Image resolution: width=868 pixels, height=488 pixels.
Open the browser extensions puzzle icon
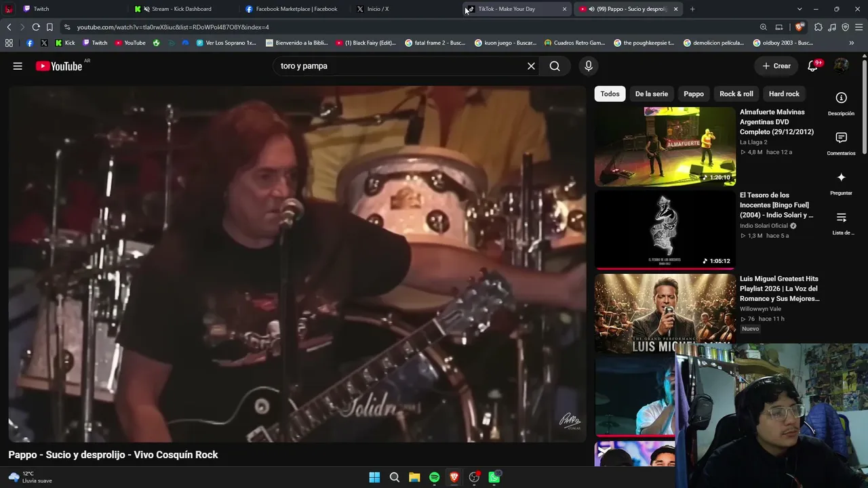pyautogui.click(x=818, y=27)
